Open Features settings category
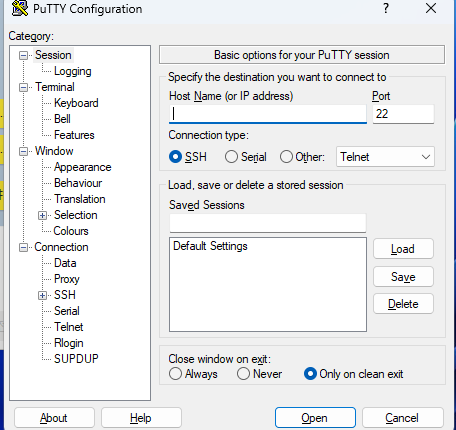This screenshot has height=430, width=456. point(74,135)
